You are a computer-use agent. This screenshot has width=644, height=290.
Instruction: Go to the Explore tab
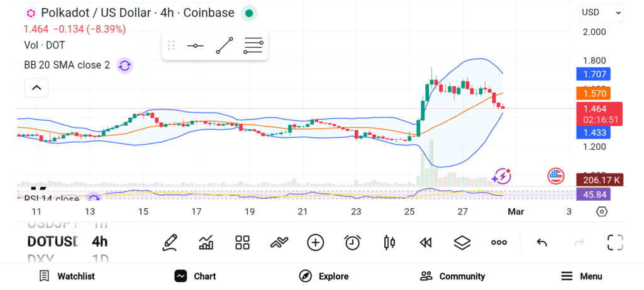(324, 276)
